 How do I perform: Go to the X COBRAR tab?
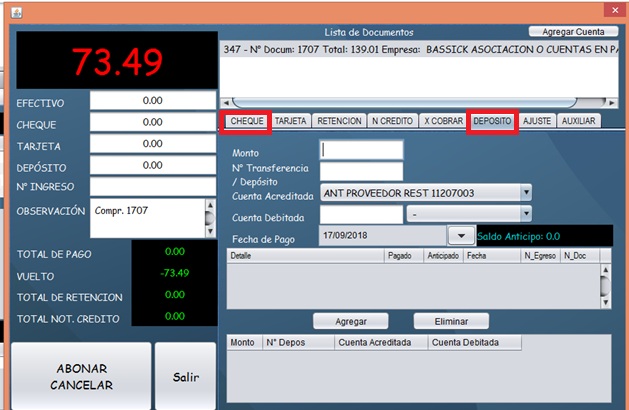tap(443, 121)
